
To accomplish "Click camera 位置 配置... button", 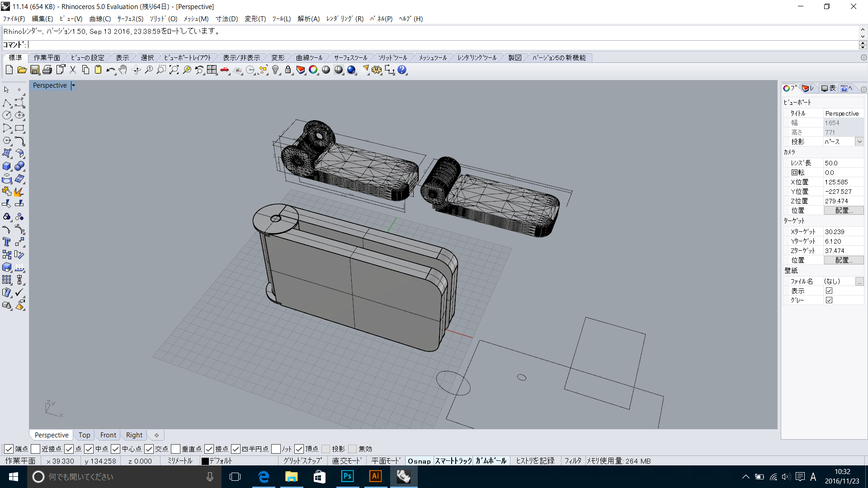I will (844, 210).
